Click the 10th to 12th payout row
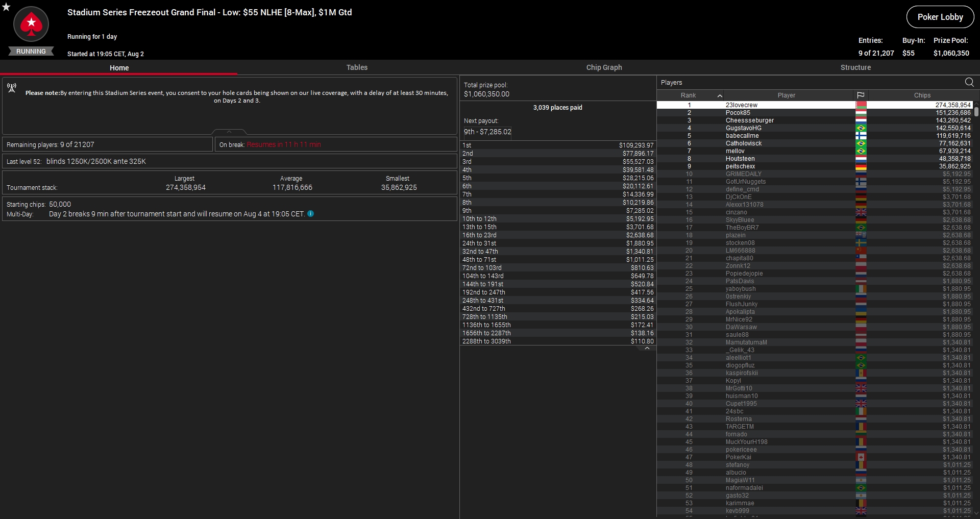The width and height of the screenshot is (980, 519). coord(558,219)
